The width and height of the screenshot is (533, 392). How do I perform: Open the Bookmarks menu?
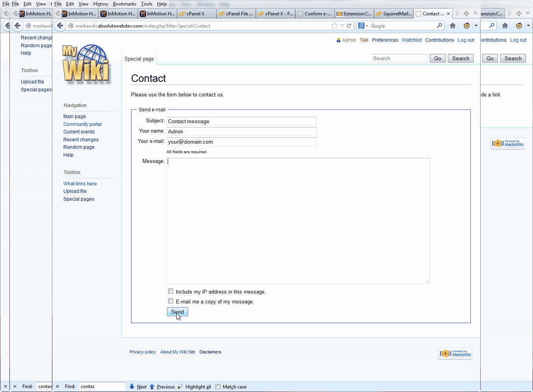coord(124,4)
